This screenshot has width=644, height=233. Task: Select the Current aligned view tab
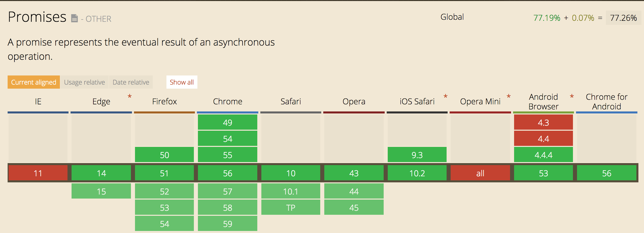(34, 82)
